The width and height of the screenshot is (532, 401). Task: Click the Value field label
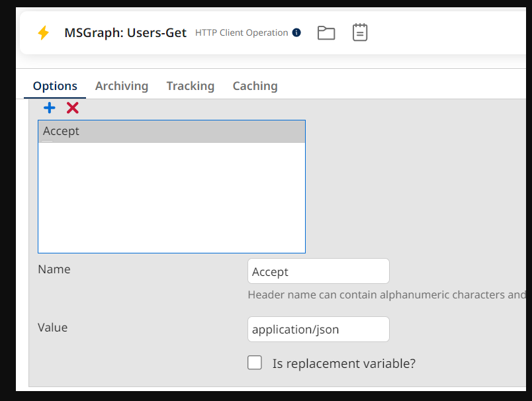point(52,328)
